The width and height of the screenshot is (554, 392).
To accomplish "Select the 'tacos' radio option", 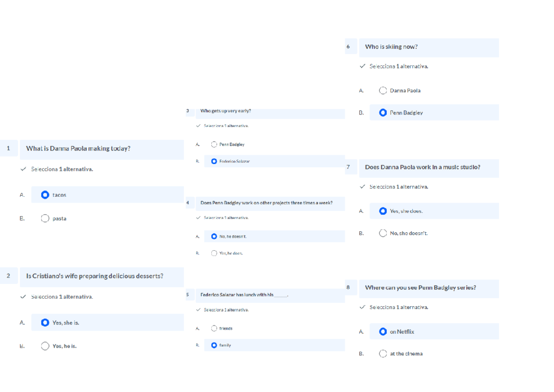I will (45, 195).
